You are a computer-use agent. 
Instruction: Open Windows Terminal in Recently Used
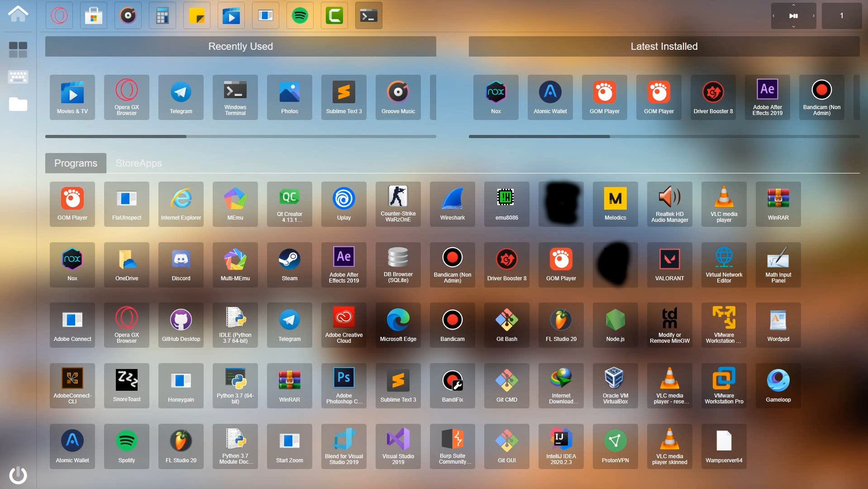click(235, 97)
